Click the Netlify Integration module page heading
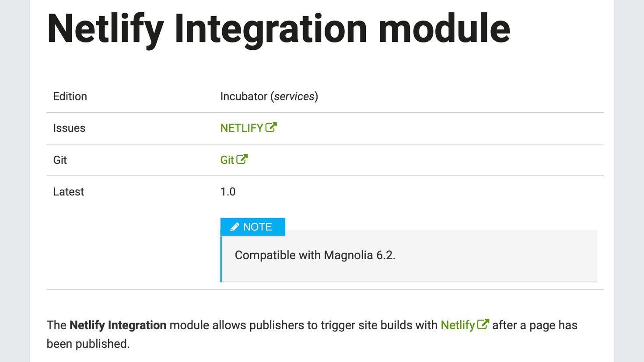 (279, 29)
